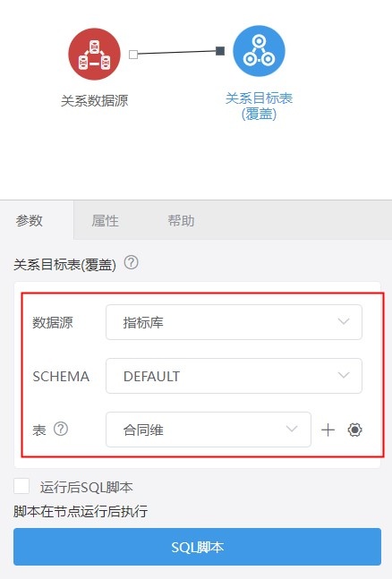Add a new table with the plus icon
392x579 pixels.
(x=328, y=430)
